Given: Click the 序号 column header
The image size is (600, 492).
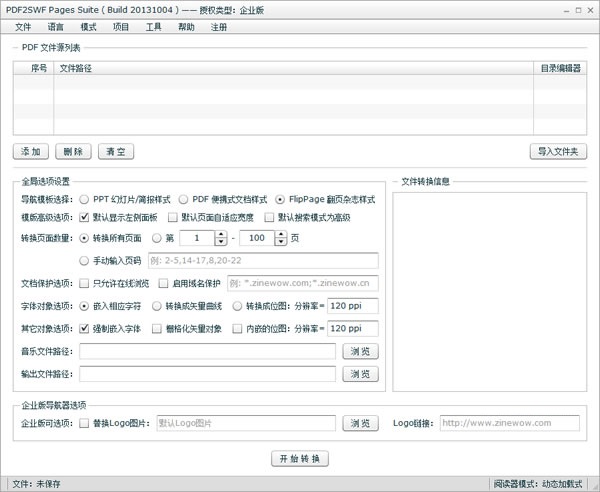Looking at the screenshot, I should (x=34, y=68).
